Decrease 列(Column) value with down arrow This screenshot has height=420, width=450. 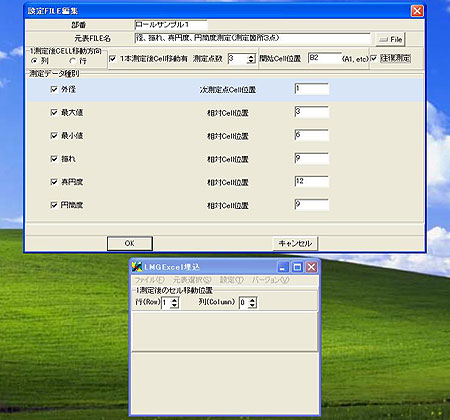pos(253,305)
